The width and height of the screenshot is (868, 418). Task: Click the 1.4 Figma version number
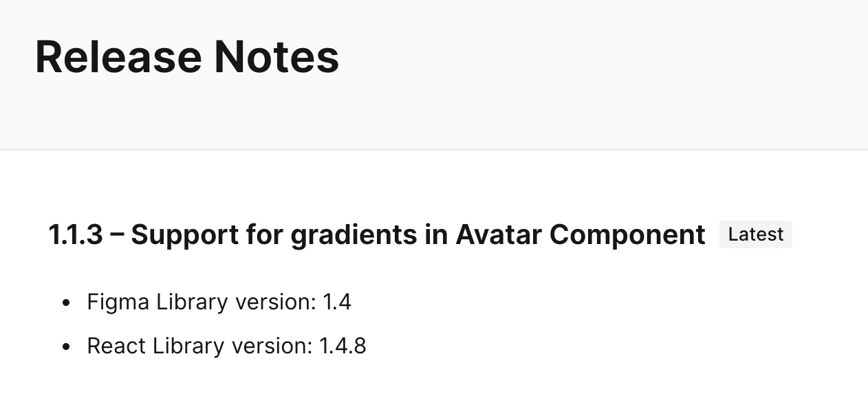tap(337, 302)
